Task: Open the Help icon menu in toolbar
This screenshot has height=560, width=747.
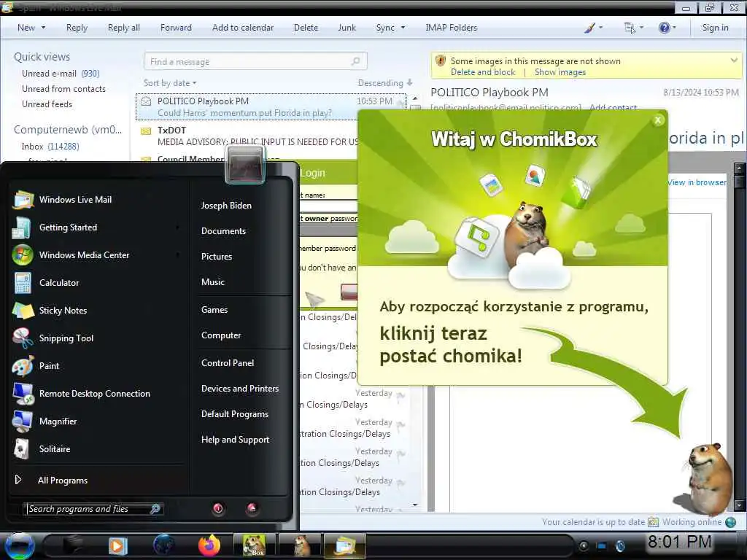Action: (x=667, y=28)
